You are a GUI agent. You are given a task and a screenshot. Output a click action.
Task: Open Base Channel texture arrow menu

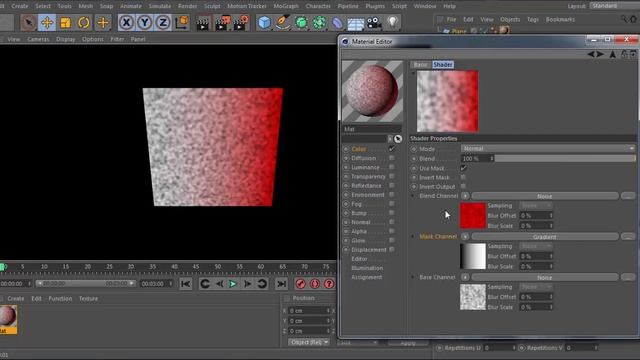click(465, 277)
